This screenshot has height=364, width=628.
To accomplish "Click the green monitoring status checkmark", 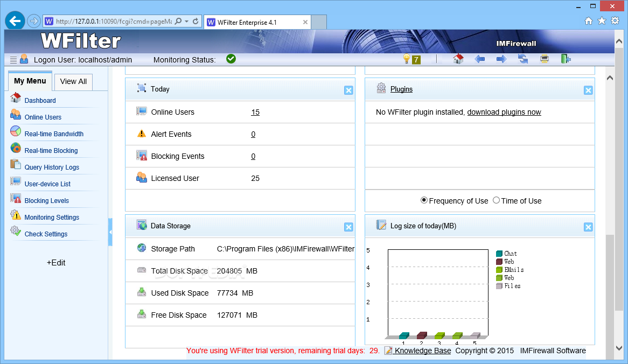I will [x=231, y=59].
